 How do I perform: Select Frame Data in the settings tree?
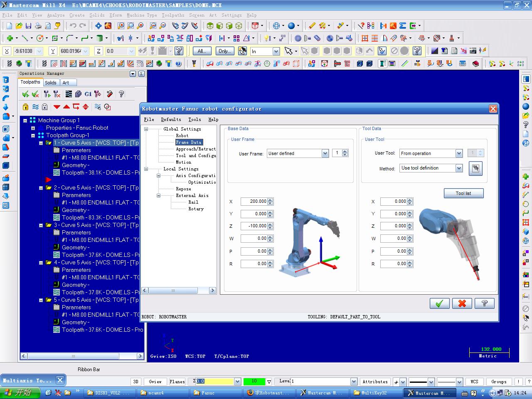click(x=189, y=142)
